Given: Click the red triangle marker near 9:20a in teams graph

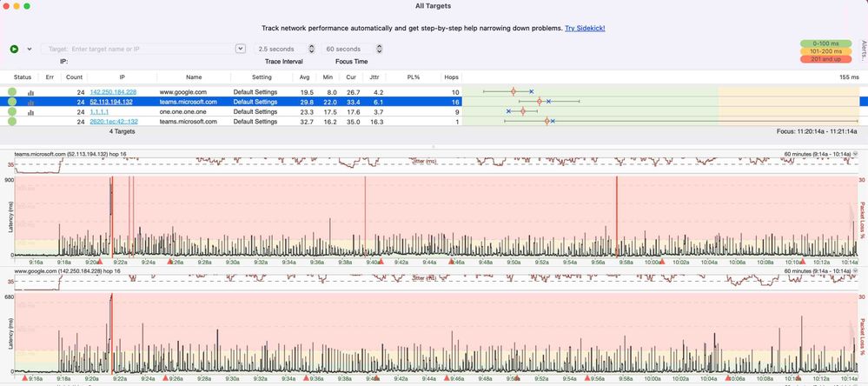Looking at the screenshot, I should tap(100, 261).
